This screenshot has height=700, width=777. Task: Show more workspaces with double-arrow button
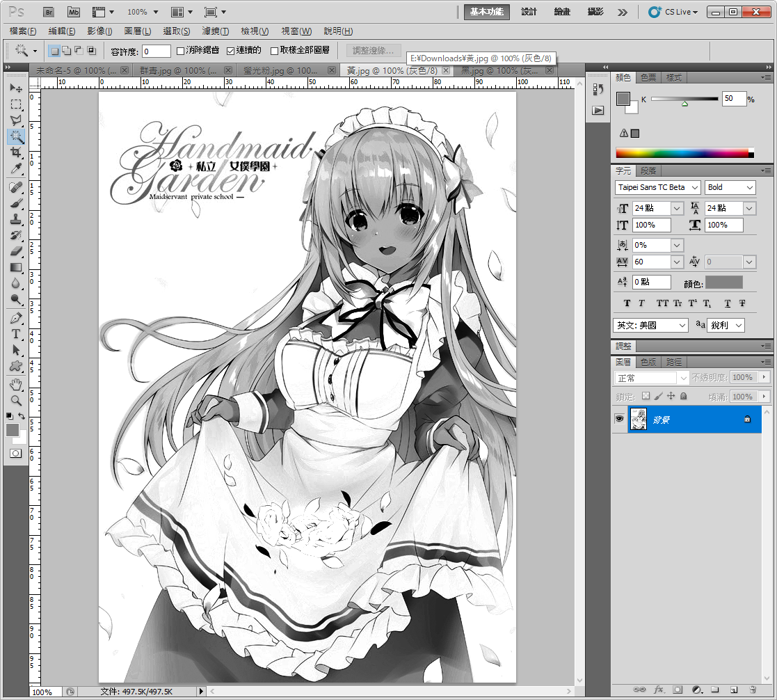pyautogui.click(x=623, y=13)
